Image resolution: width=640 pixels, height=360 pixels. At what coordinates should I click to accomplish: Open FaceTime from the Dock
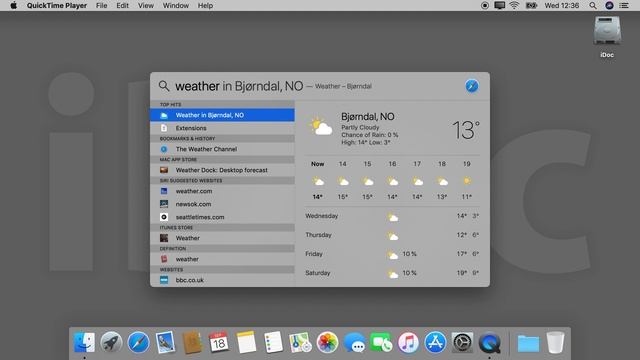(x=381, y=342)
